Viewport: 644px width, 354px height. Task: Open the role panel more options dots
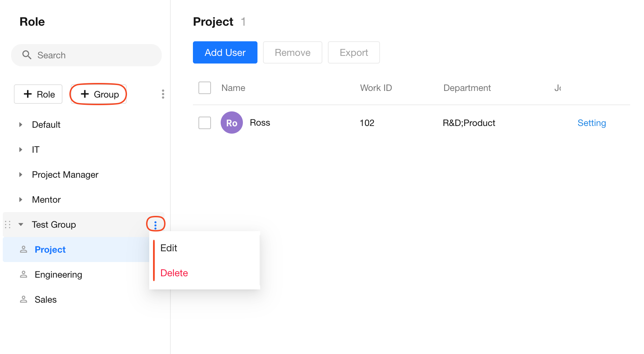[x=163, y=94]
